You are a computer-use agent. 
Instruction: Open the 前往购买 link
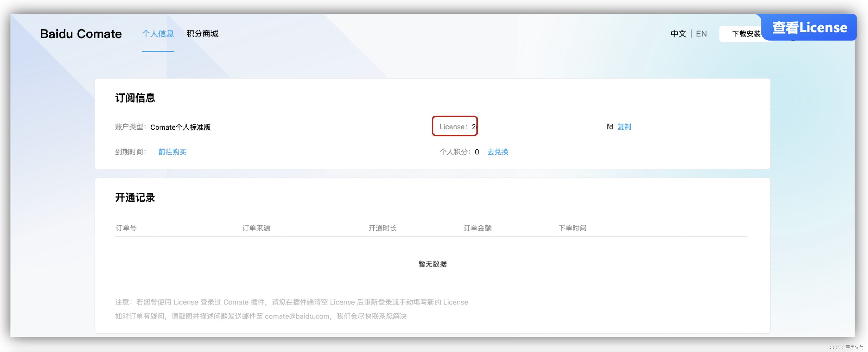click(172, 152)
